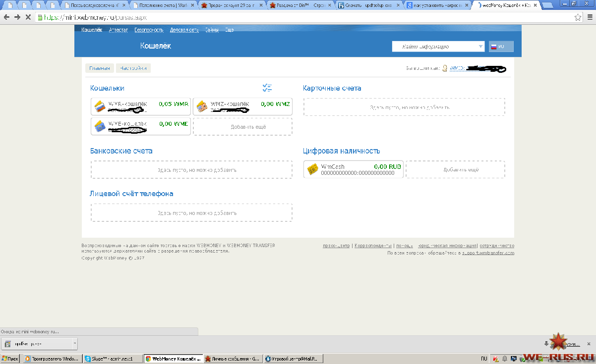
Task: Click the green lock icon in address bar
Action: [x=40, y=17]
